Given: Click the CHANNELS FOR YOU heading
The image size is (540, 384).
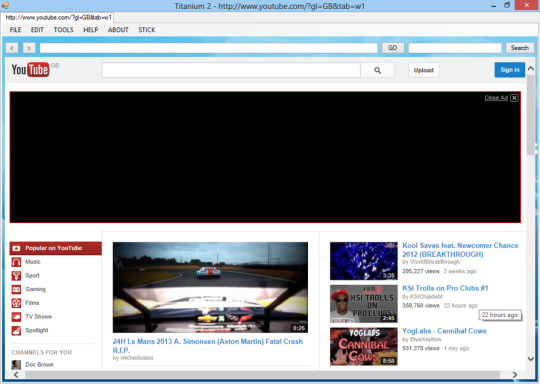Looking at the screenshot, I should (x=42, y=352).
